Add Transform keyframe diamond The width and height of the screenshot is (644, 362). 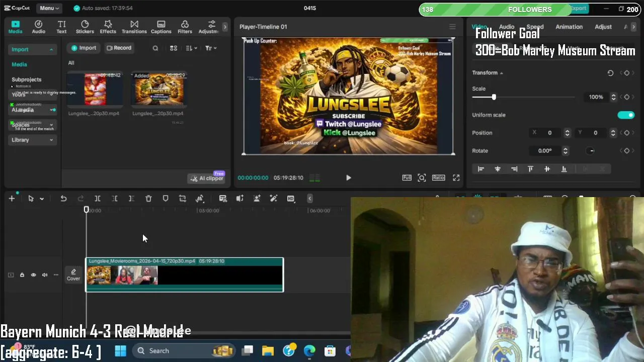click(x=626, y=73)
